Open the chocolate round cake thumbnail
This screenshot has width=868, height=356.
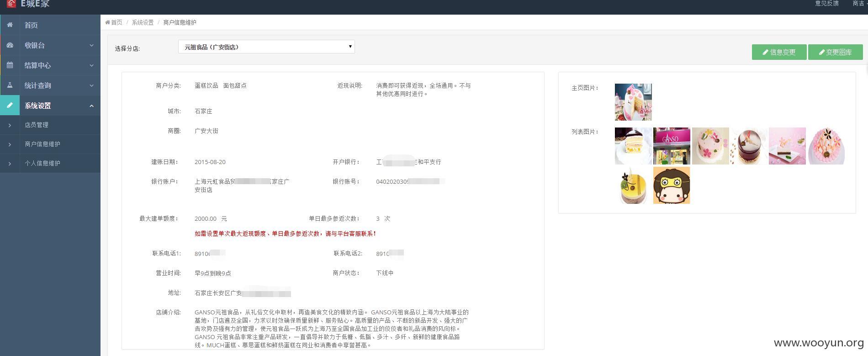coord(749,146)
